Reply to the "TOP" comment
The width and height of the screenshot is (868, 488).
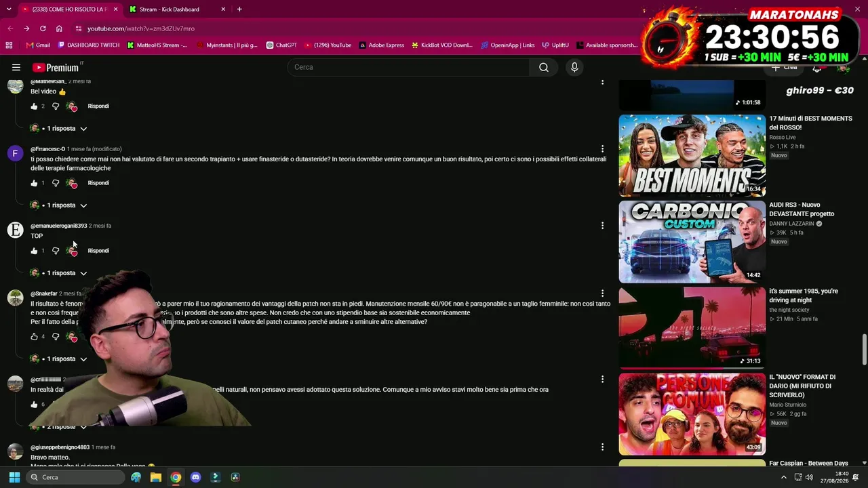tap(98, 251)
